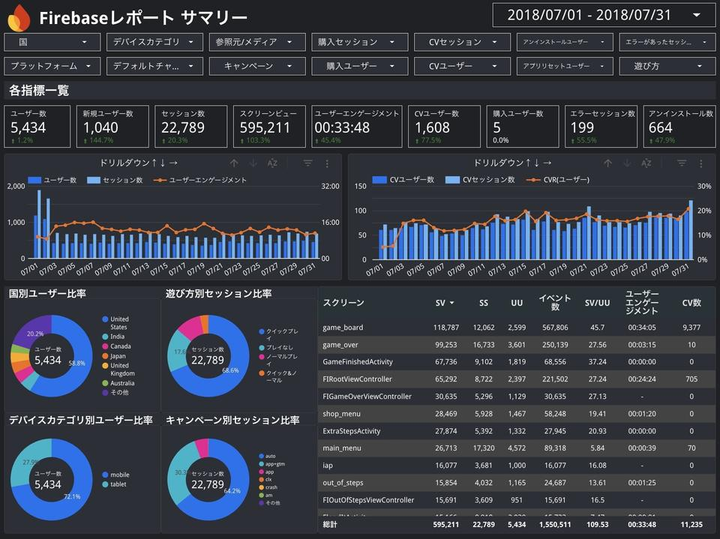Select the game_board table row
Image resolution: width=720 pixels, height=539 pixels.
(x=516, y=327)
